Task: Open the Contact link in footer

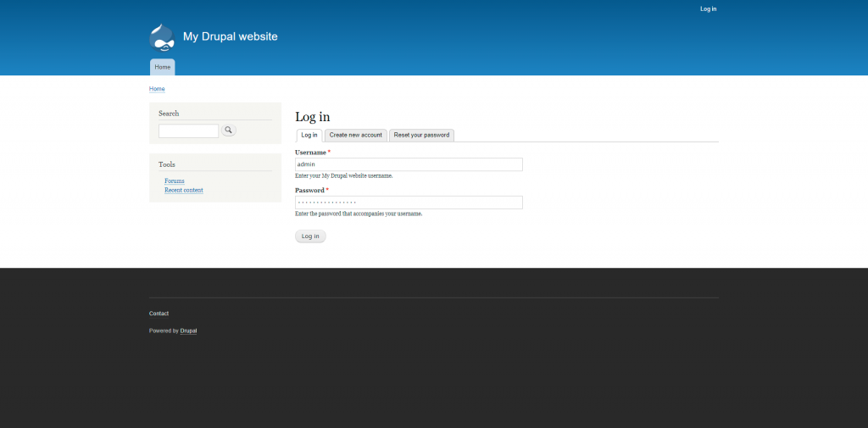Action: click(159, 314)
